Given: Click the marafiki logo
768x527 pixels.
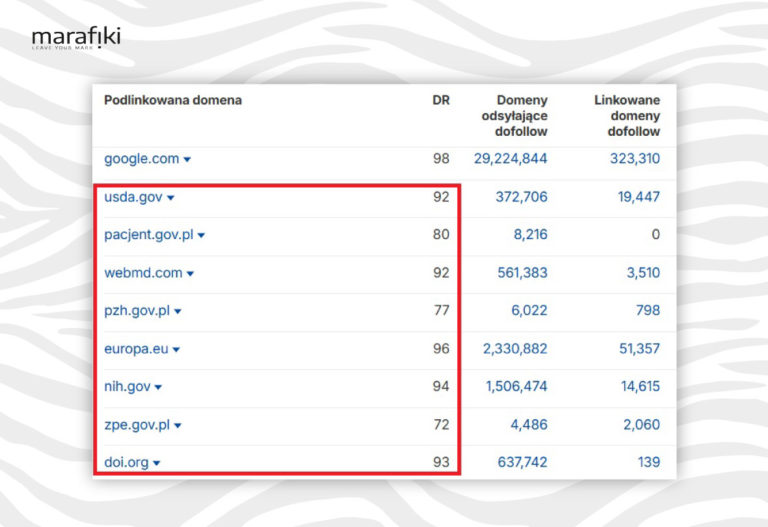Looking at the screenshot, I should click(76, 39).
